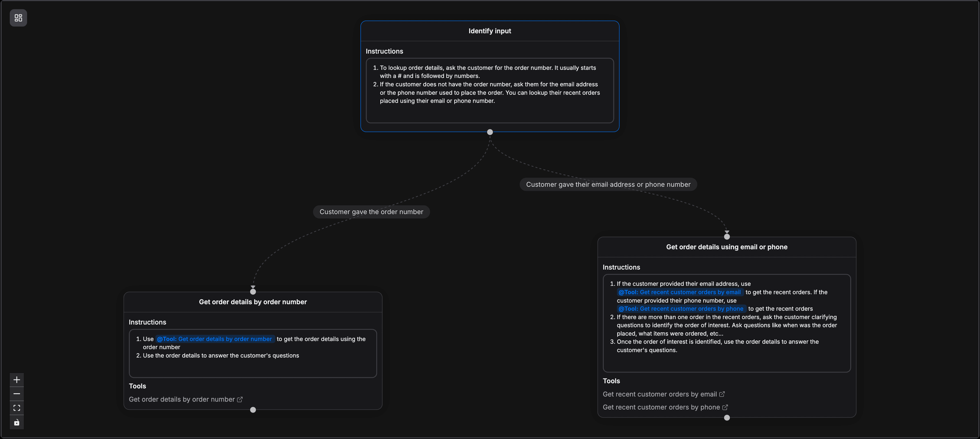Open external link beside 'Get recent customer orders by email'
Image resolution: width=980 pixels, height=439 pixels.
[x=722, y=394]
